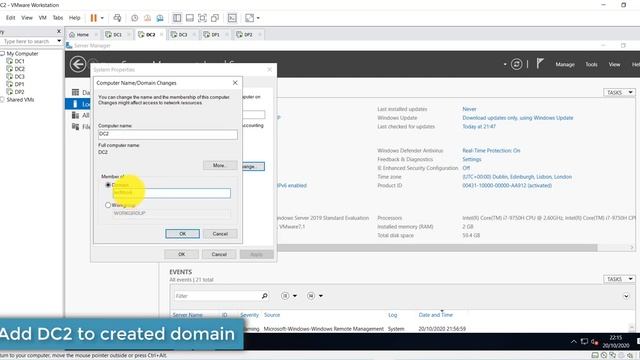Click the sound device icon in VMware status bar

630,356
